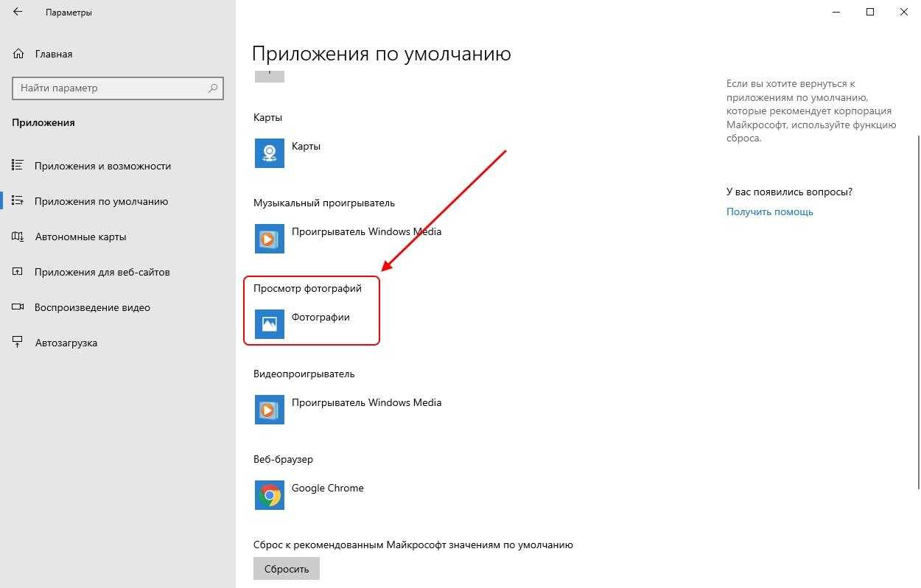
Task: Go back with the arrow icon
Action: tap(18, 13)
